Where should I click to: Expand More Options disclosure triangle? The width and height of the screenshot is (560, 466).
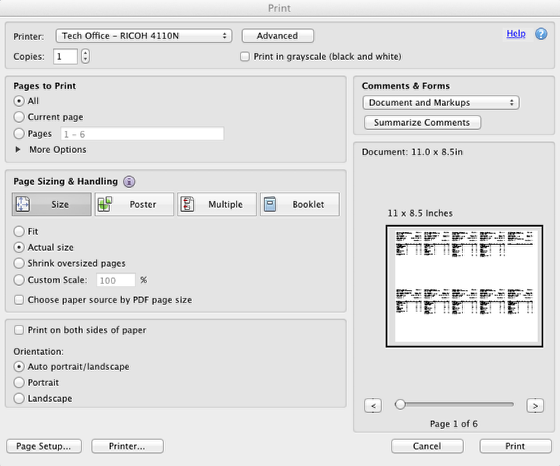18,149
